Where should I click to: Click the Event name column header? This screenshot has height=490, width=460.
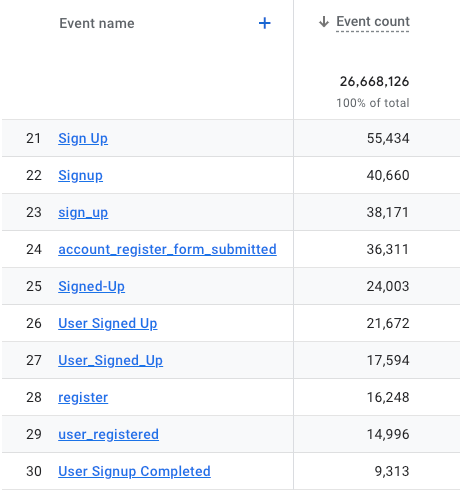point(97,24)
